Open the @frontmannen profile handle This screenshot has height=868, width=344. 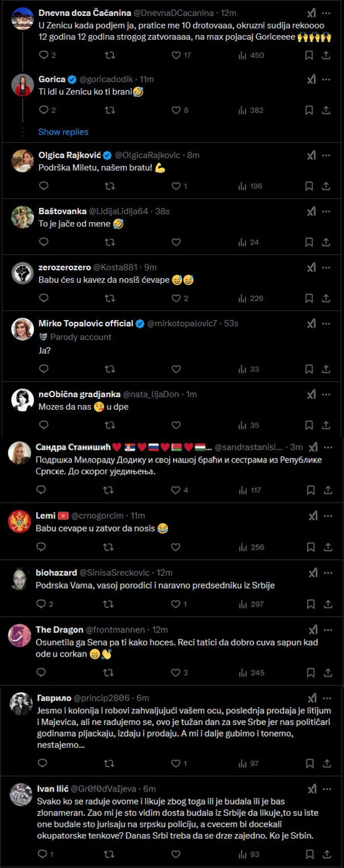(115, 630)
